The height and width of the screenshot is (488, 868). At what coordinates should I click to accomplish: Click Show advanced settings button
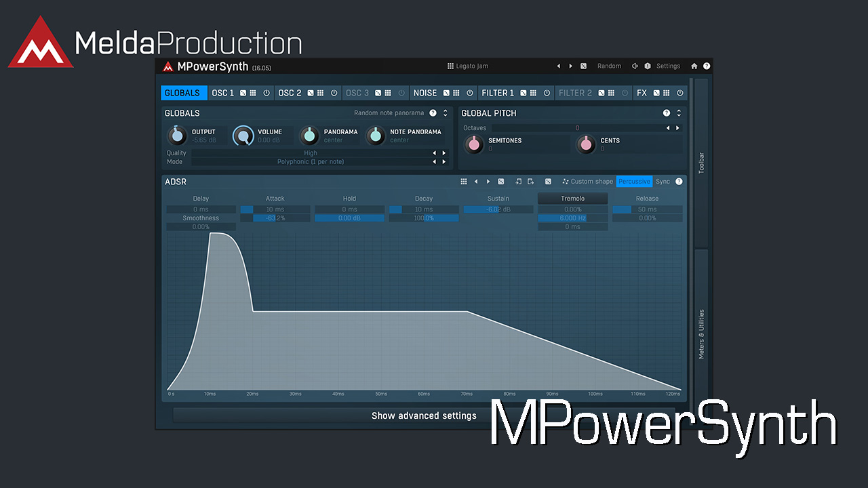pyautogui.click(x=424, y=415)
